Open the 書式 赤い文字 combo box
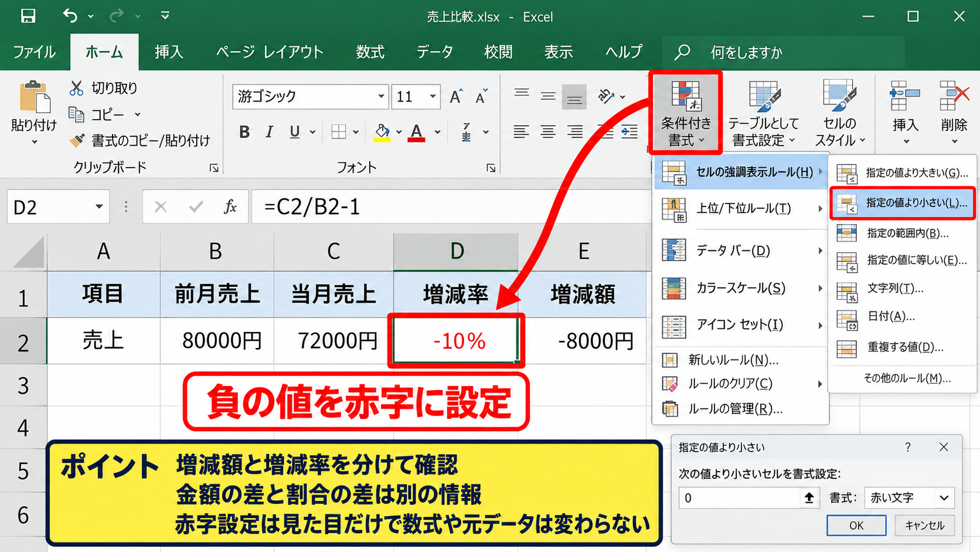 909,498
